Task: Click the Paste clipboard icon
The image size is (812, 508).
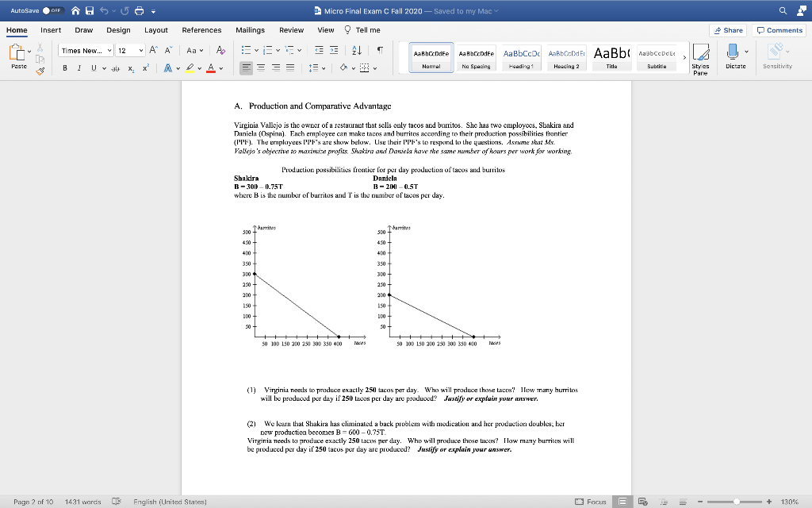Action: [17, 52]
